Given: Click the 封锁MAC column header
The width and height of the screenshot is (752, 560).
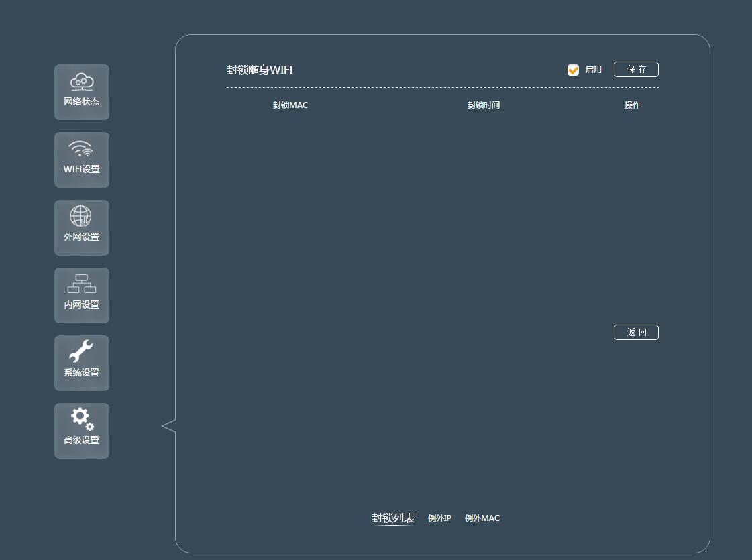Looking at the screenshot, I should coord(290,105).
